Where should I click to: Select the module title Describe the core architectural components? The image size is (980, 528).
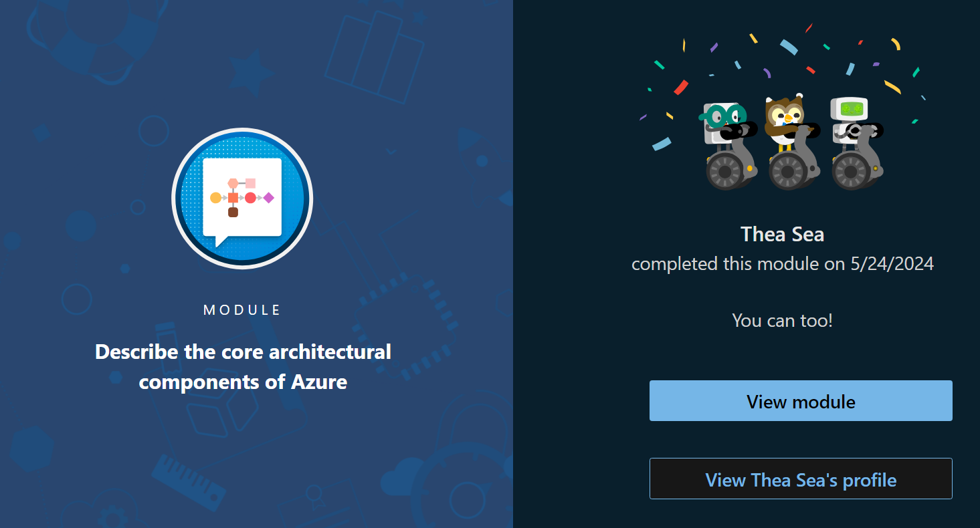(x=243, y=367)
